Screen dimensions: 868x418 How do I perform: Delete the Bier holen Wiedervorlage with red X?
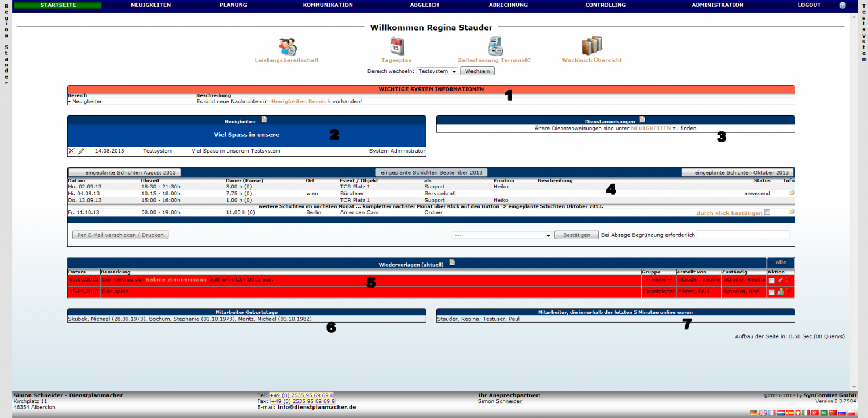pos(789,292)
